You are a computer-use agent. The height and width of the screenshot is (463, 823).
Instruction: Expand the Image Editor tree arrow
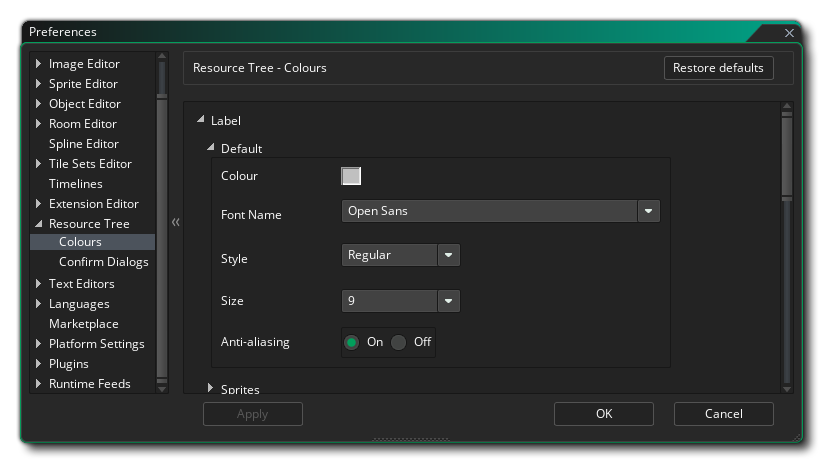click(39, 64)
